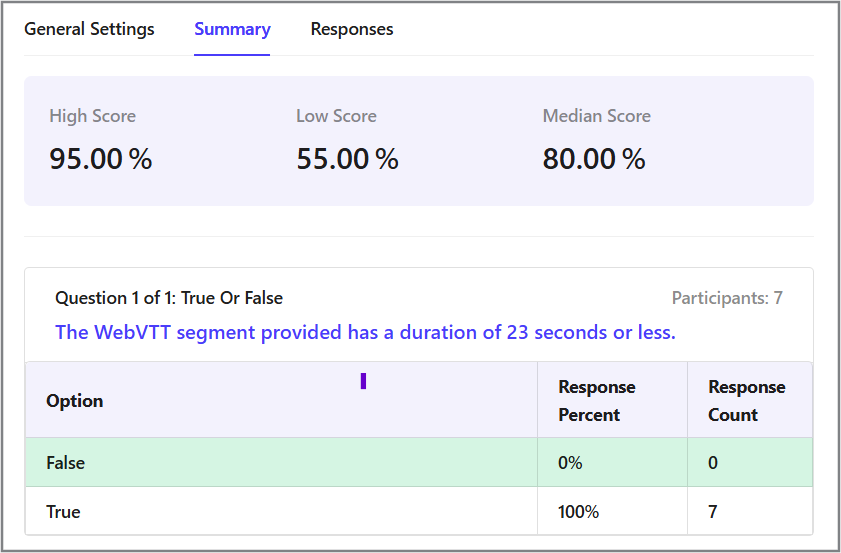Select the 55.00 % low score value
The height and width of the screenshot is (553, 841).
click(347, 158)
